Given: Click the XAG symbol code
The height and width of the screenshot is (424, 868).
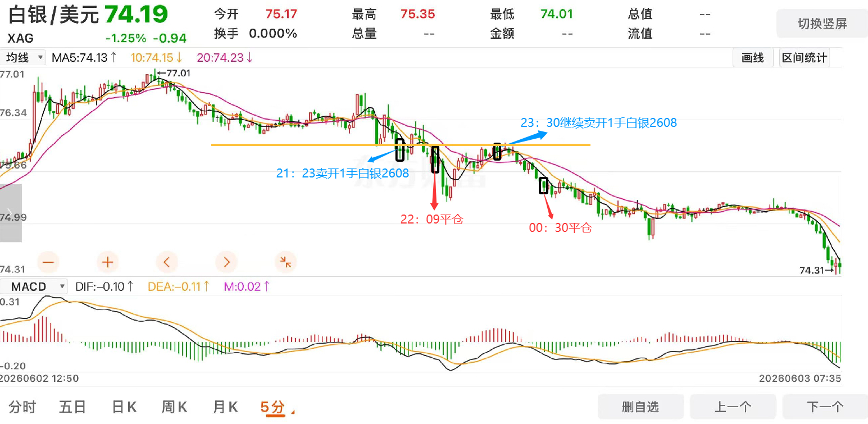Looking at the screenshot, I should [21, 39].
